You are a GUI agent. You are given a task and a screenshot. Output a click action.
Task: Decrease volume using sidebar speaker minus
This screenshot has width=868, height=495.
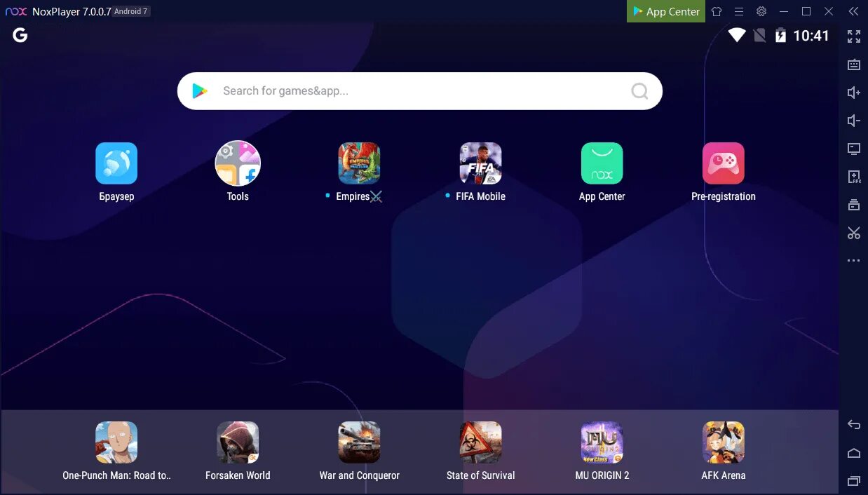[853, 121]
